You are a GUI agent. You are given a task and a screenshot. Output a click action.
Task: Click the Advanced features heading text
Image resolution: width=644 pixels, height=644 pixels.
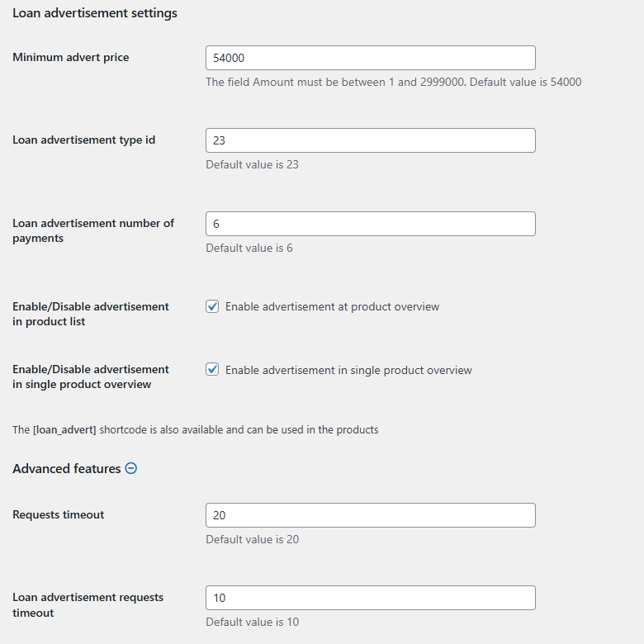tap(67, 468)
